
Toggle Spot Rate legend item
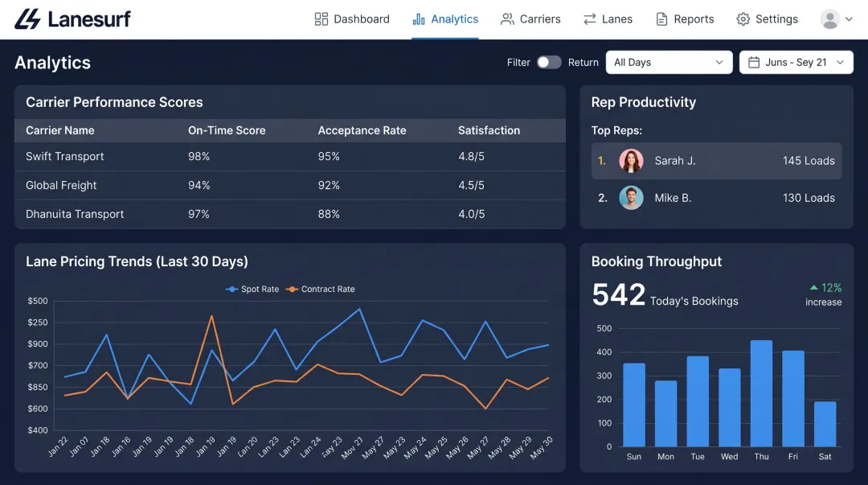pyautogui.click(x=252, y=290)
